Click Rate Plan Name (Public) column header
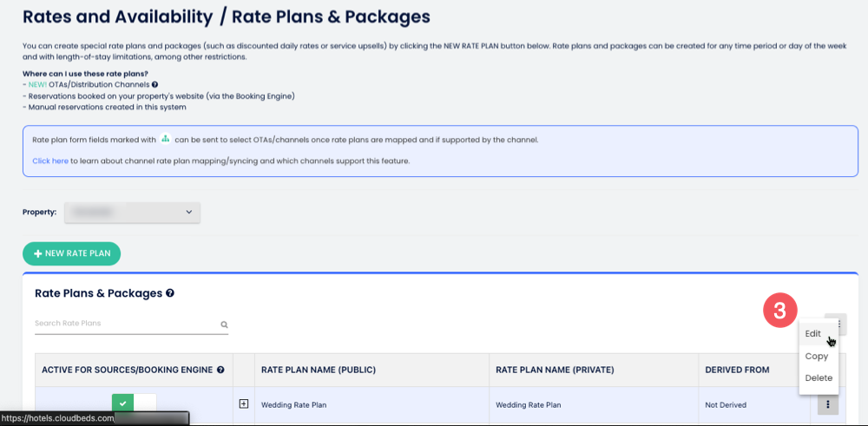 coord(318,370)
